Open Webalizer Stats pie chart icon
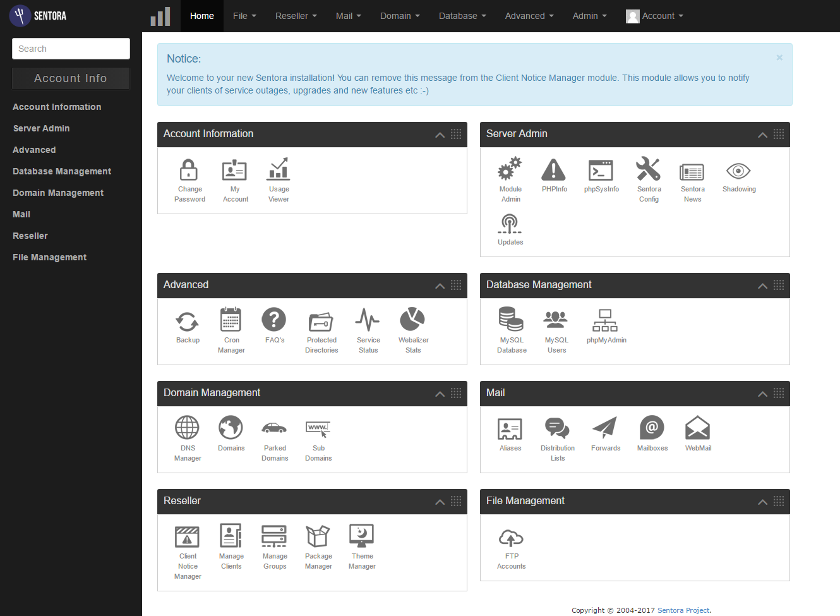Viewport: 840px width, 616px height. pos(412,319)
